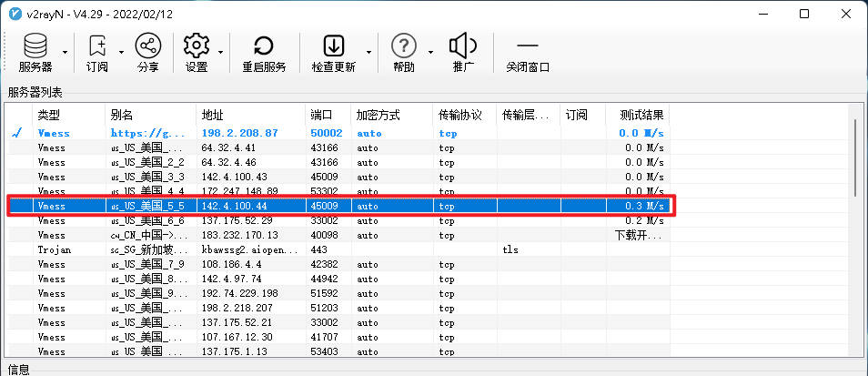Click the address cell 137.175.52.29
The image size is (868, 376).
coord(237,220)
